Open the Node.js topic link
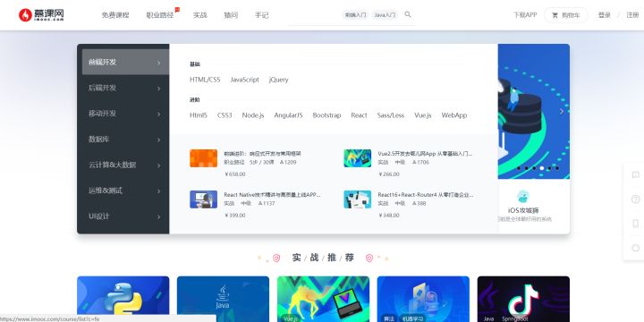 click(x=253, y=115)
